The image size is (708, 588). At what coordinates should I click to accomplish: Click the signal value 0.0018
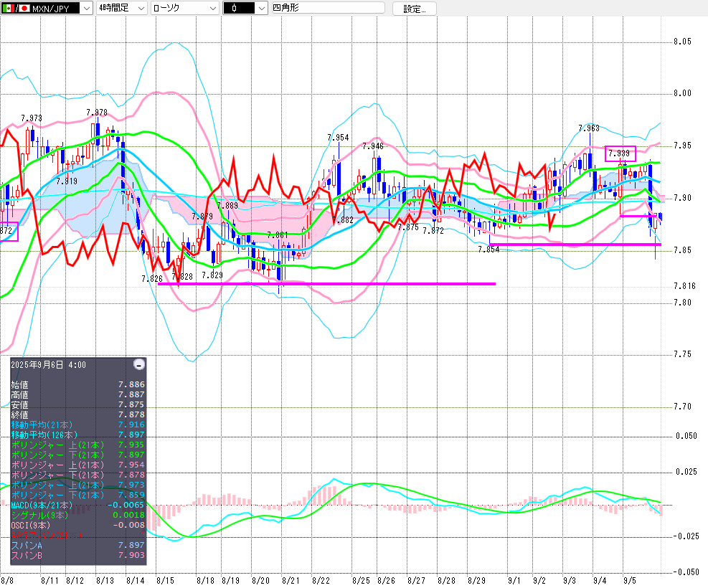point(128,515)
